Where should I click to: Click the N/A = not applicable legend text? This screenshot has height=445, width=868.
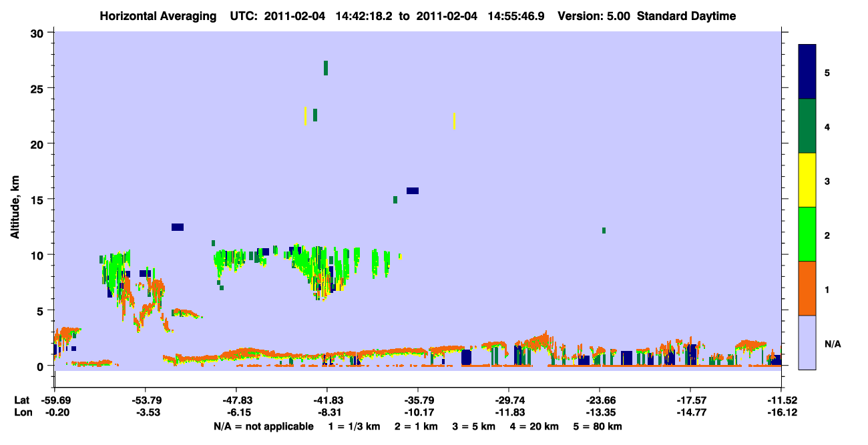263,426
